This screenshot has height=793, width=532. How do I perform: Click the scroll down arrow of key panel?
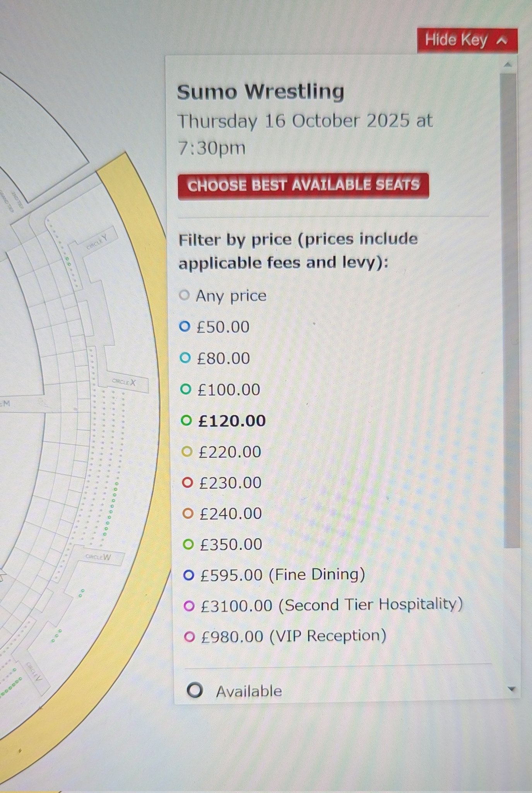(x=512, y=689)
